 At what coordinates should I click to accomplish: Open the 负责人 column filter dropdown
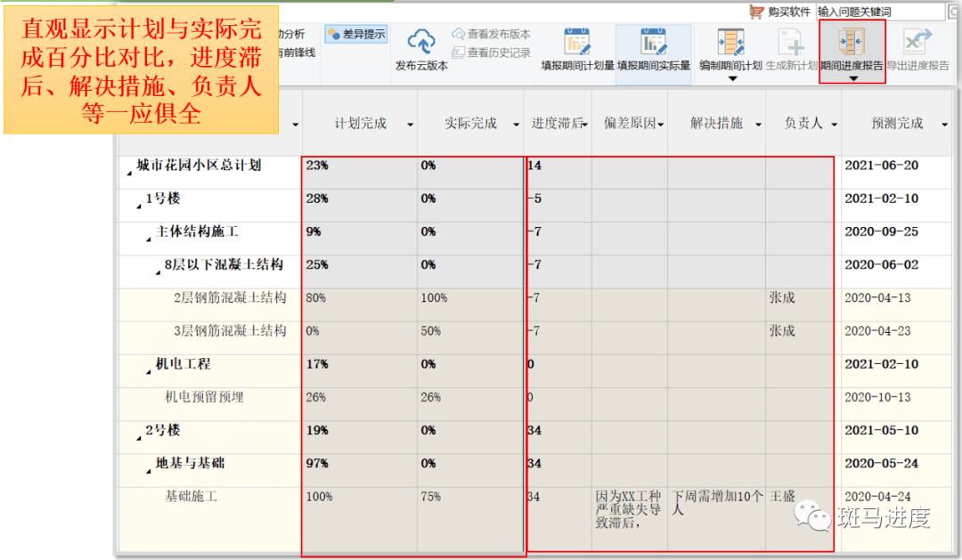(835, 125)
